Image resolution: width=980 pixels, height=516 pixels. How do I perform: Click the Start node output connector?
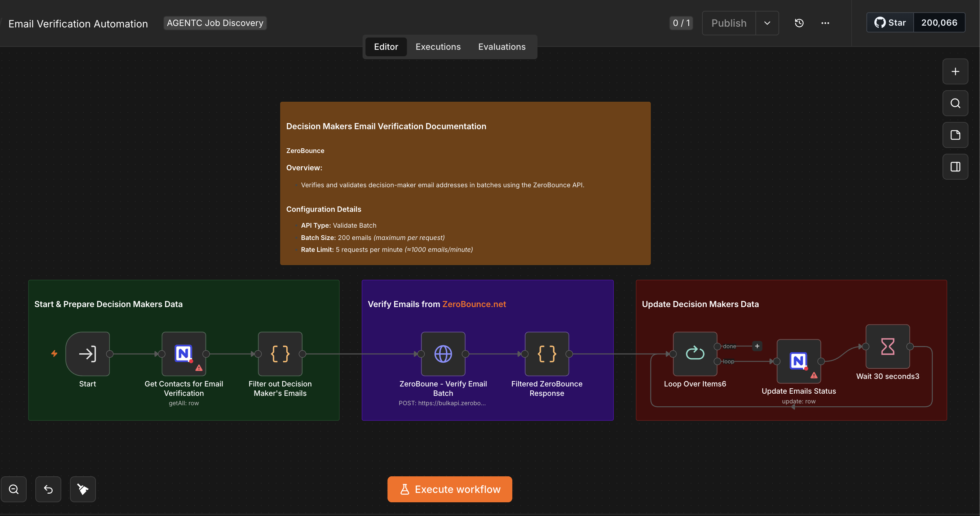(110, 354)
